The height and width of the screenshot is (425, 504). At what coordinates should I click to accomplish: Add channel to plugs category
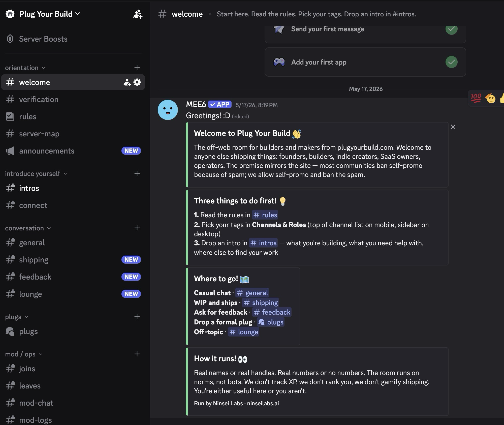point(137,317)
